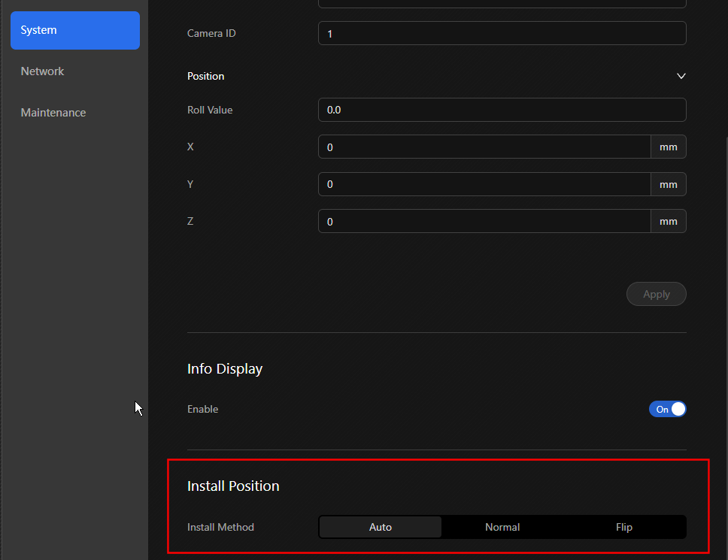This screenshot has height=560, width=728.
Task: Click the Position section title
Action: pyautogui.click(x=205, y=76)
